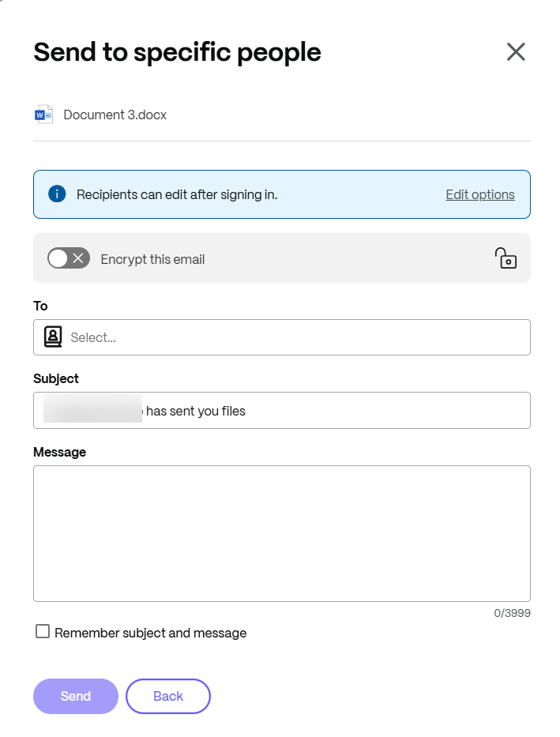Click the Document 3.docx file name
The width and height of the screenshot is (560, 737).
pyautogui.click(x=115, y=115)
